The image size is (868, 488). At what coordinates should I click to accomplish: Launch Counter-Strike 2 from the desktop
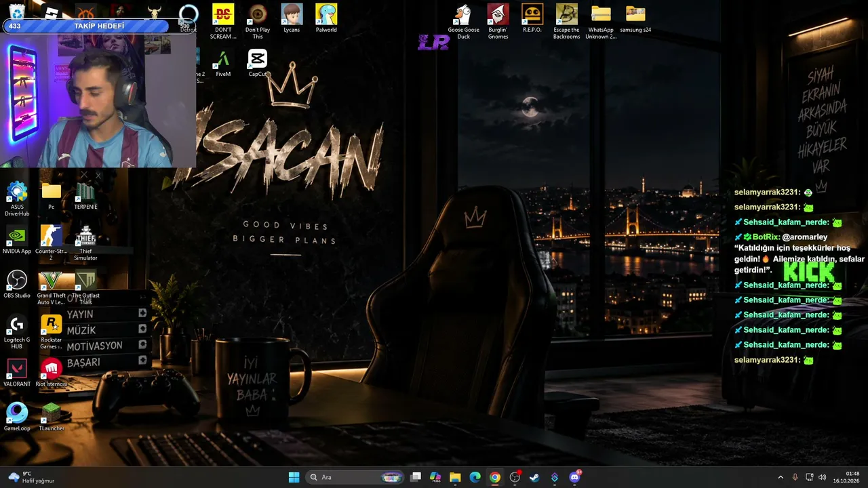click(51, 243)
